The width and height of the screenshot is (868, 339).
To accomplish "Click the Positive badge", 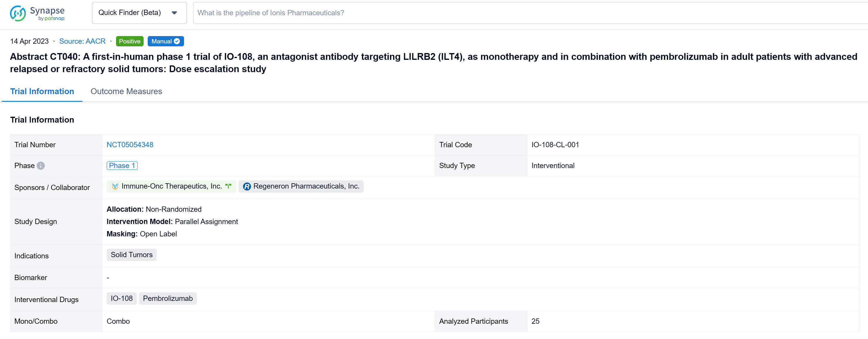I will click(x=130, y=41).
